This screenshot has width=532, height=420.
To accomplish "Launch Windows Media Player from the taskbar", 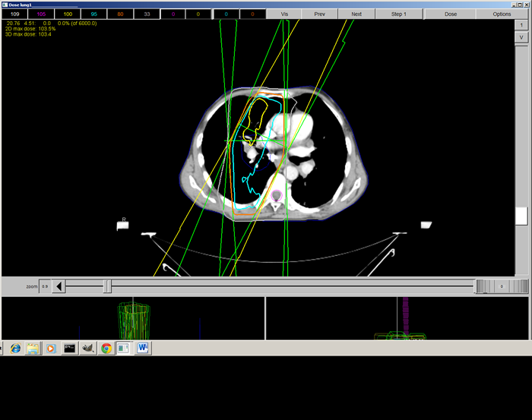I will tap(51, 348).
